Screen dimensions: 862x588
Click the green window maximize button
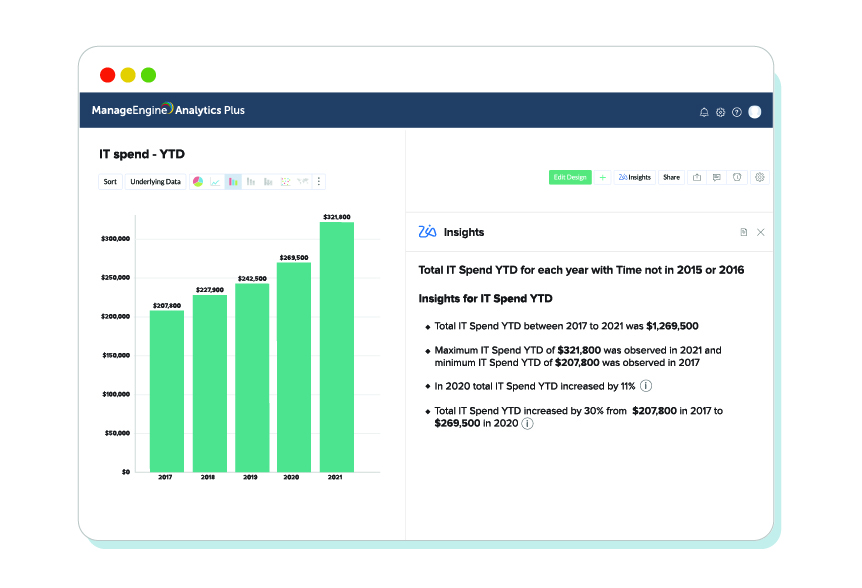point(148,75)
